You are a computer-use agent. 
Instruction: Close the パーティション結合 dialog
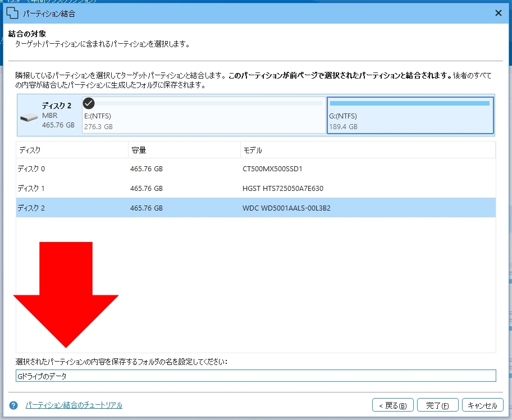[x=499, y=13]
